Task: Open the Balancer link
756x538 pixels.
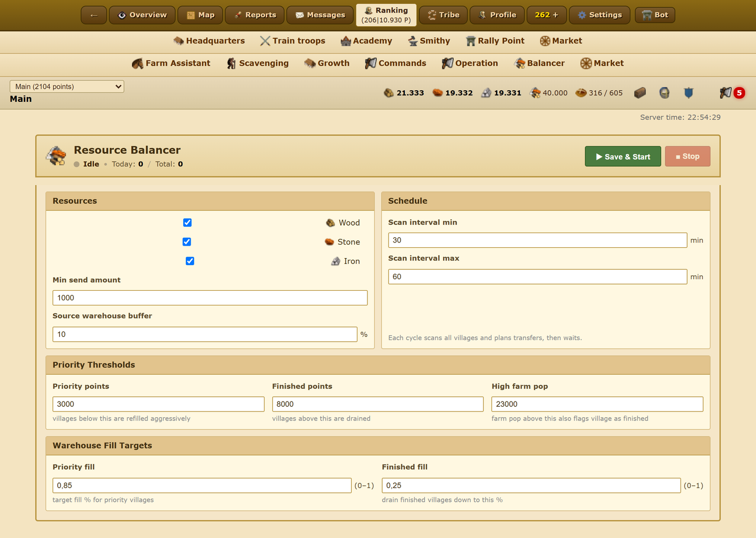Action: tap(540, 64)
